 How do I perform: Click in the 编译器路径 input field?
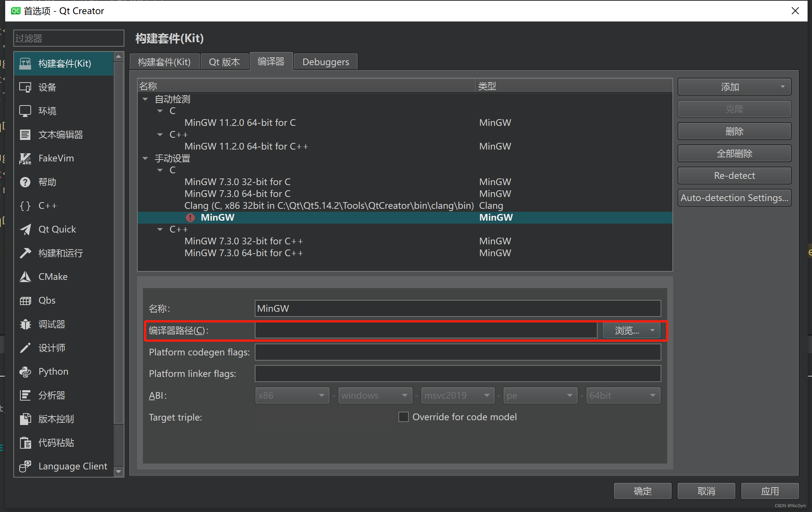(426, 330)
